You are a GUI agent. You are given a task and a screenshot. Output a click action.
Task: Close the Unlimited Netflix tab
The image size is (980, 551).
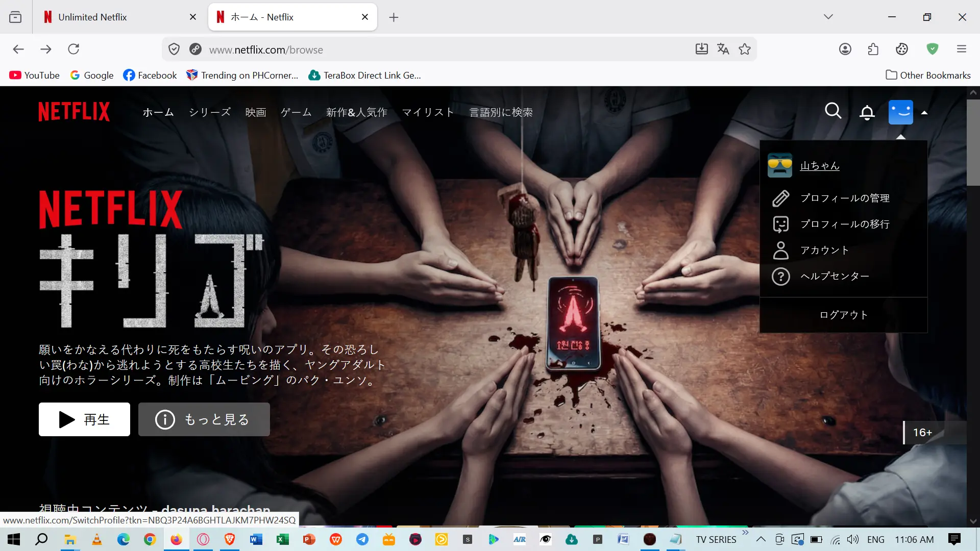coord(193,17)
